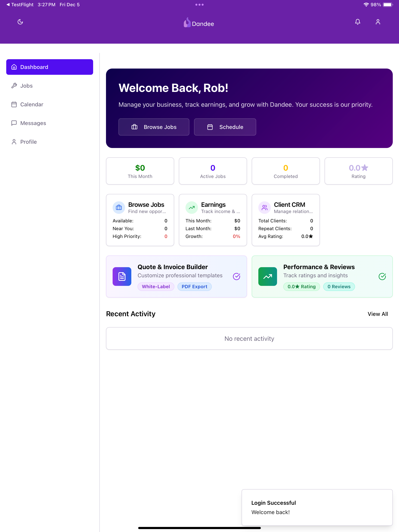This screenshot has width=399, height=532.
Task: Click the star icon in Rating card
Action: coord(365,168)
